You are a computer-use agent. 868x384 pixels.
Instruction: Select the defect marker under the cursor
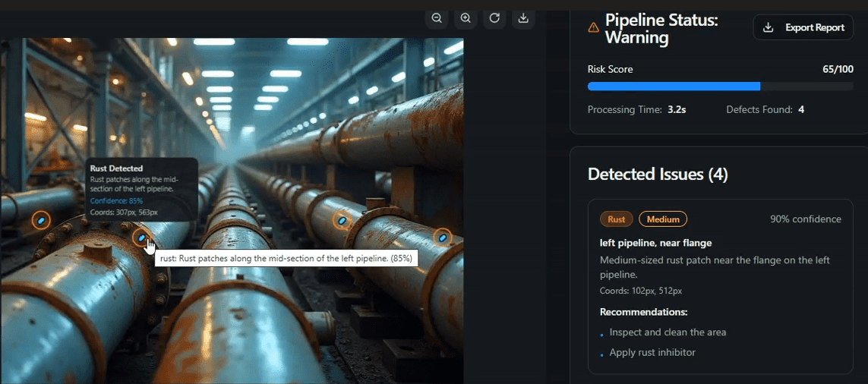click(x=141, y=238)
